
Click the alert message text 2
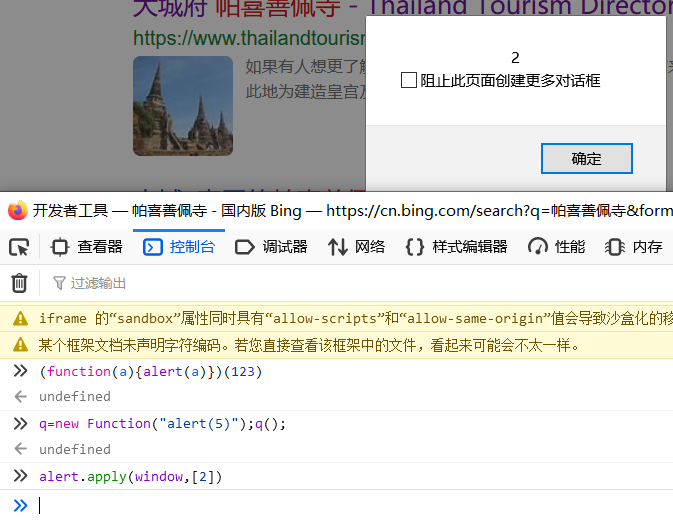[x=515, y=58]
